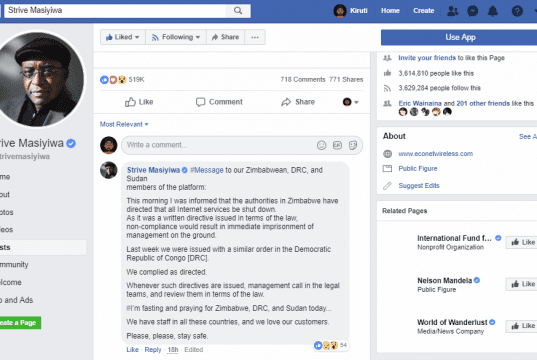Screen dimensions: 537x360
Task: Like the post using the Like button
Action: pos(139,102)
